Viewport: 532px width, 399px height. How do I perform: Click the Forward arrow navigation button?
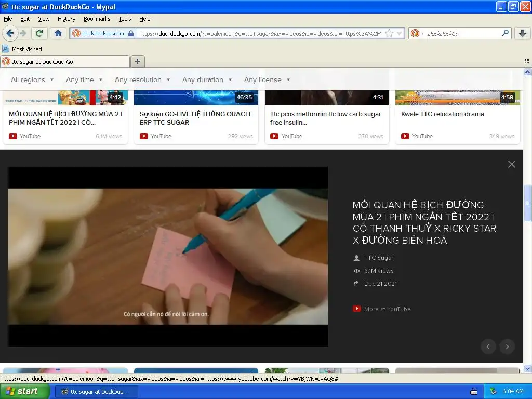pyautogui.click(x=23, y=33)
